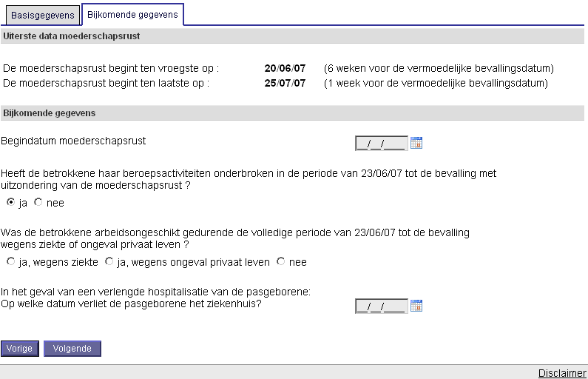The height and width of the screenshot is (379, 588).
Task: Click the Vorige button
Action: click(x=20, y=349)
